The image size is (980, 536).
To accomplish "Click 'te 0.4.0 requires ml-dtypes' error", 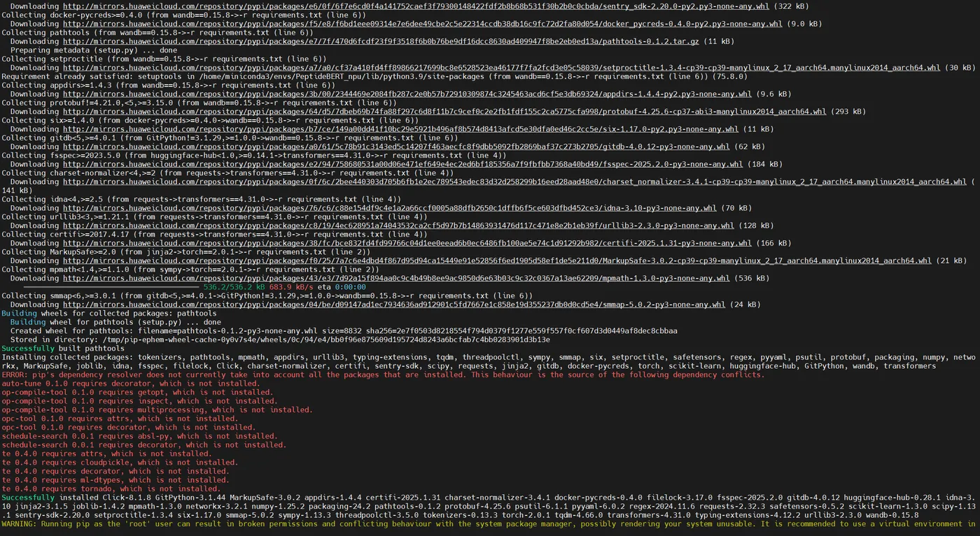I will 115,480.
